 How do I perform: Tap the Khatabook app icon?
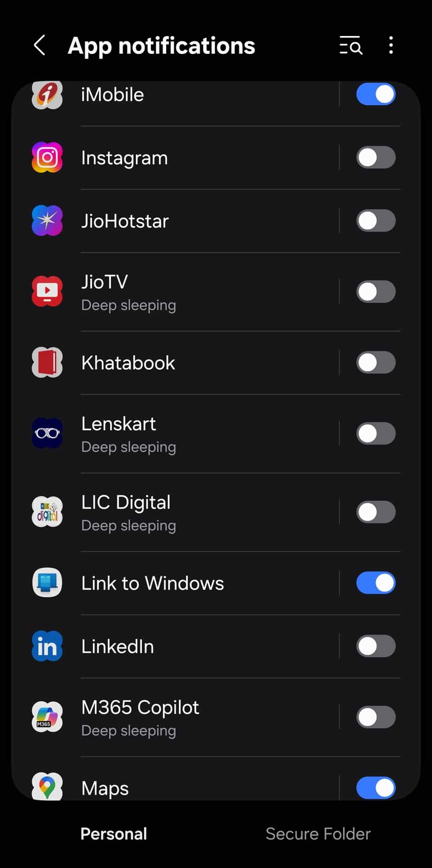[47, 362]
